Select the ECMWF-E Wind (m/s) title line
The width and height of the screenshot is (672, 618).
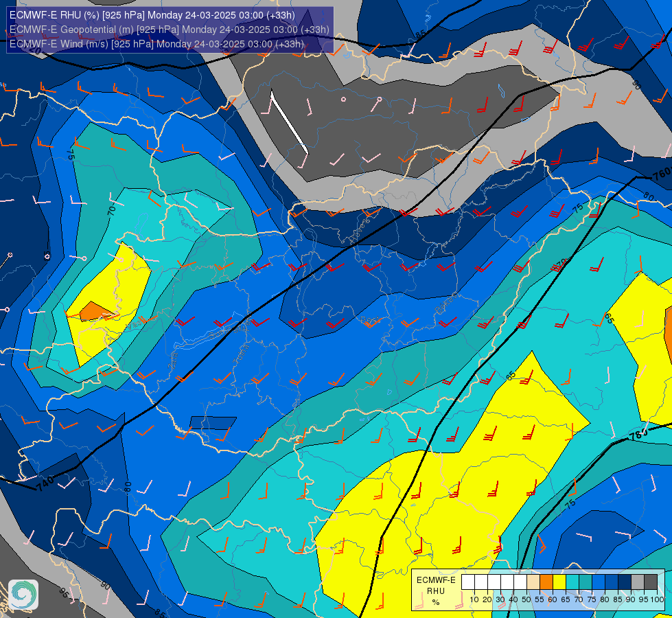(157, 44)
